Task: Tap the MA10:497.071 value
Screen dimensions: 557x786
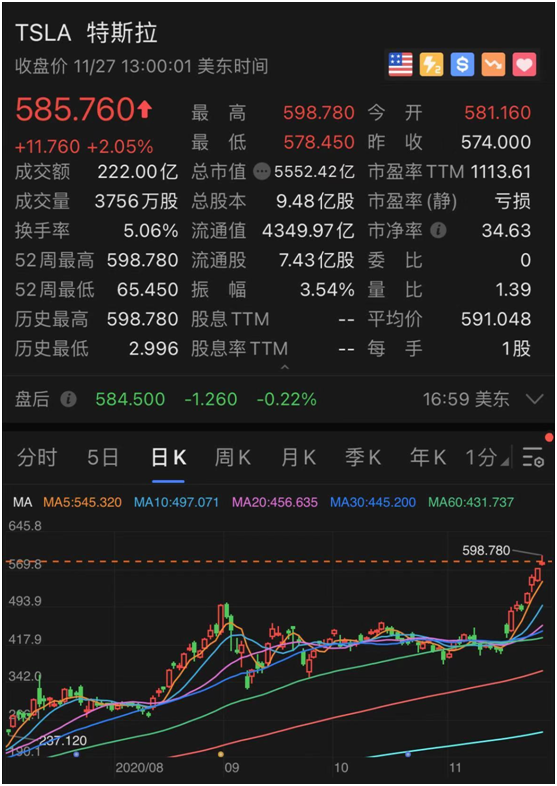Action: tap(176, 502)
